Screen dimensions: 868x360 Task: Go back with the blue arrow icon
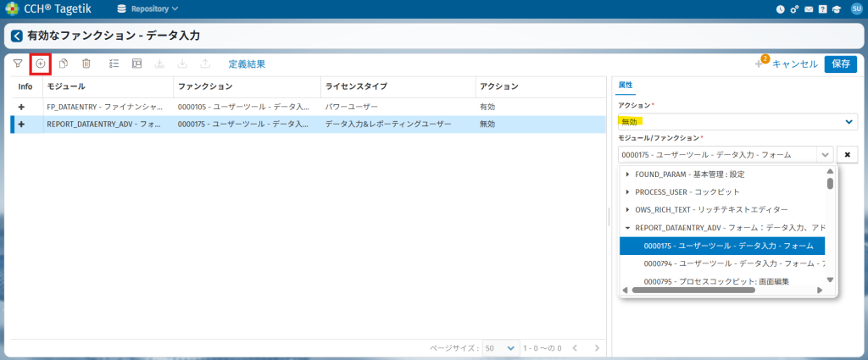point(16,36)
